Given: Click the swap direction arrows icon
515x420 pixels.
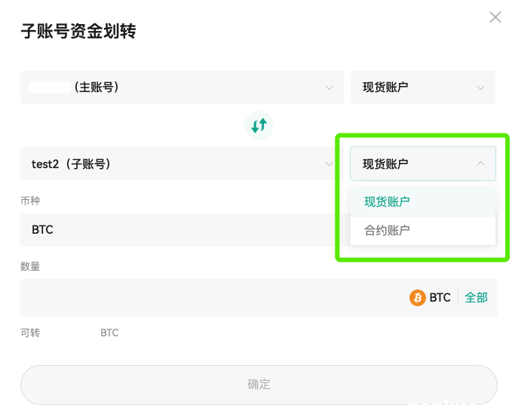Looking at the screenshot, I should click(259, 125).
